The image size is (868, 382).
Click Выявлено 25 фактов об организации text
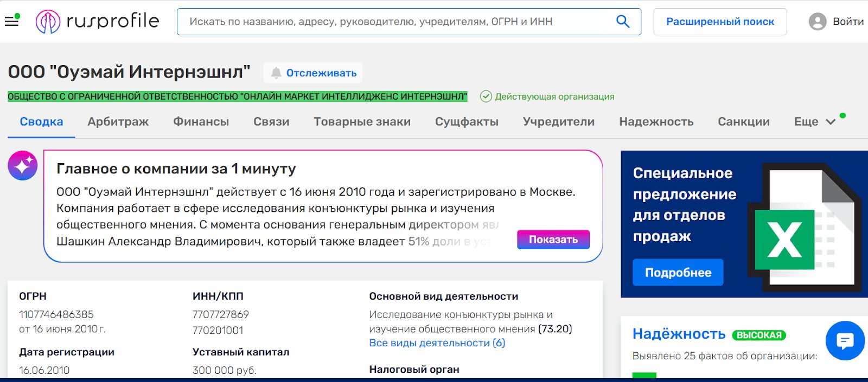(725, 356)
